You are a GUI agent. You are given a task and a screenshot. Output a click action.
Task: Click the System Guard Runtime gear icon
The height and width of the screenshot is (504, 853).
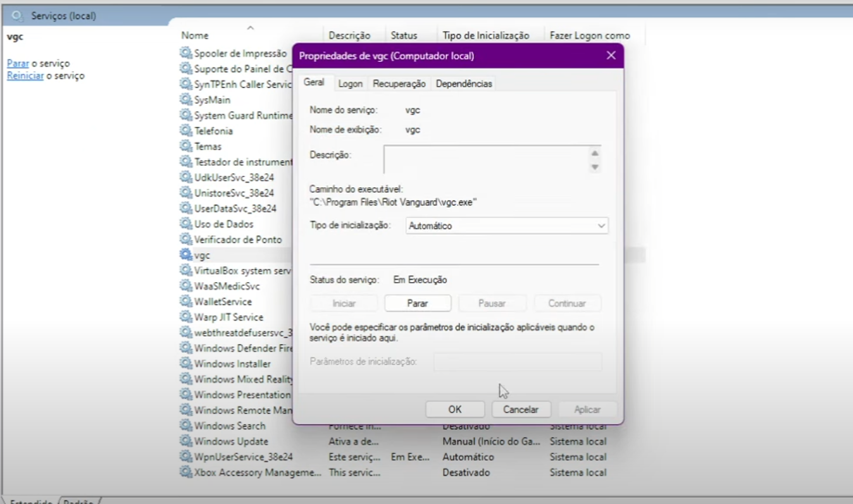(x=186, y=115)
